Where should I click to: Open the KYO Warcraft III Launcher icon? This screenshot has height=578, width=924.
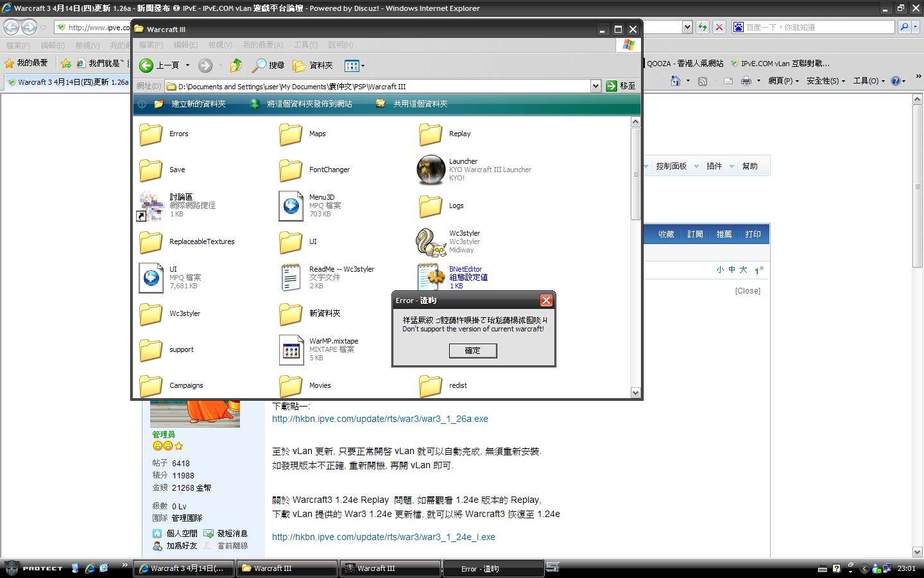click(431, 170)
